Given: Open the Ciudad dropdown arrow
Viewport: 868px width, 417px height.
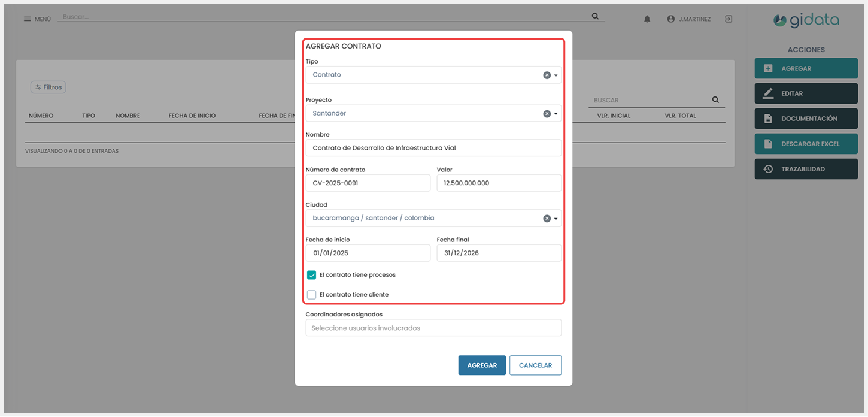Looking at the screenshot, I should click(556, 219).
